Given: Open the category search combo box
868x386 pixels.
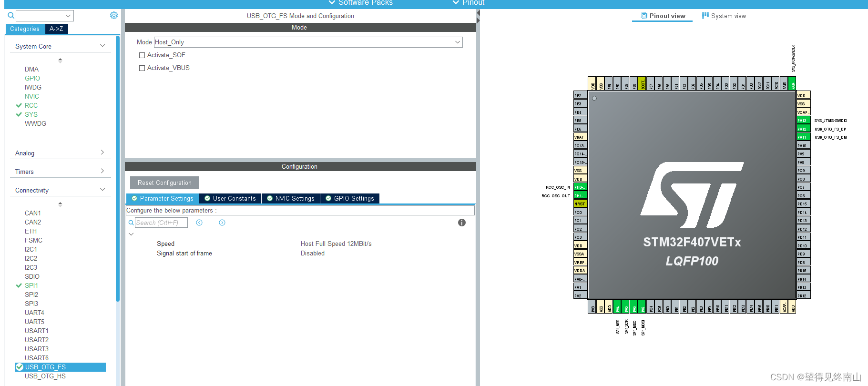Looking at the screenshot, I should click(x=45, y=16).
